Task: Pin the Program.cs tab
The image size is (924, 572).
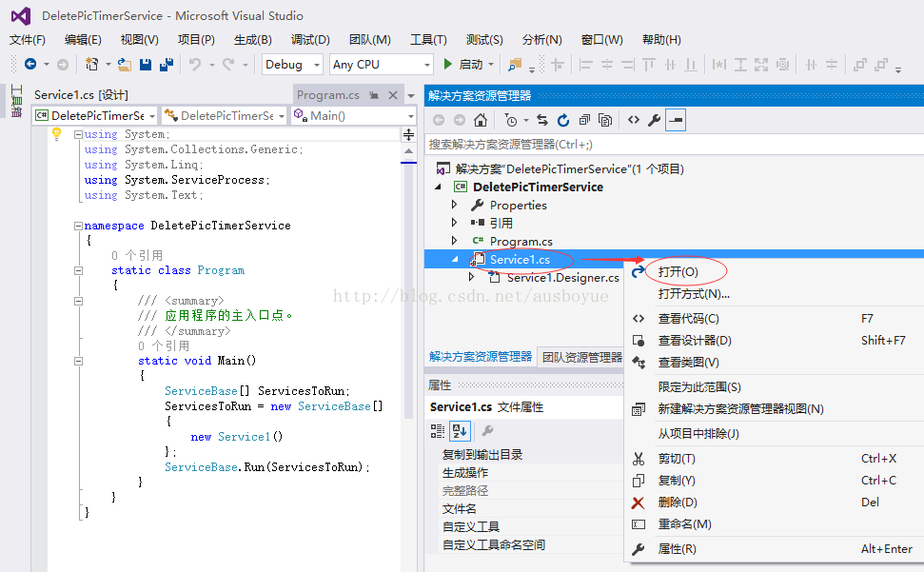Action: pos(374,95)
